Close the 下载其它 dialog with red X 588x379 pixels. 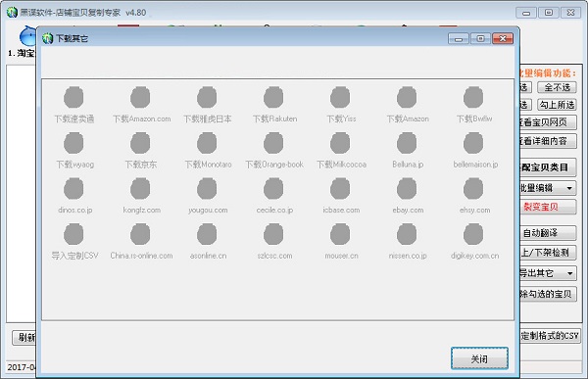503,38
